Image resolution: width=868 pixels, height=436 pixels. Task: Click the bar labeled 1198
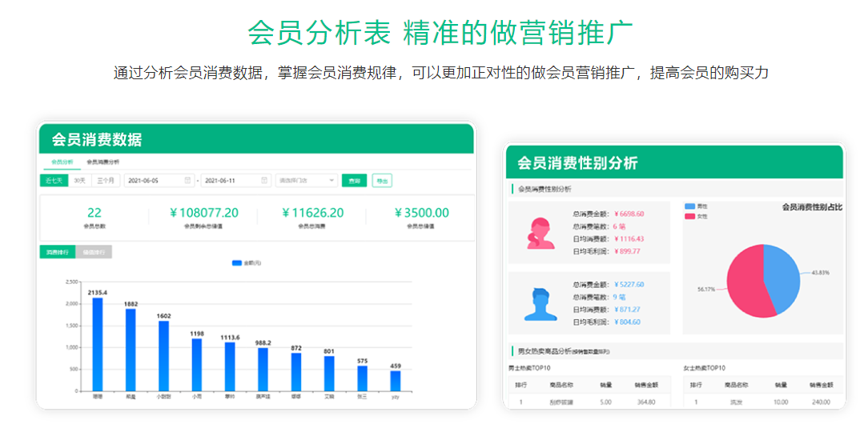click(197, 365)
